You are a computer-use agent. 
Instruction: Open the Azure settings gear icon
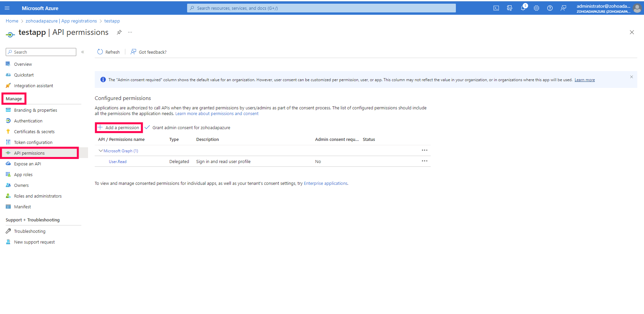[536, 8]
